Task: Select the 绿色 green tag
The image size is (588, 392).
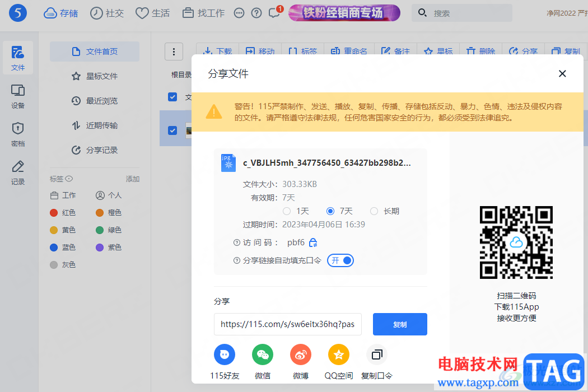Action: 109,230
